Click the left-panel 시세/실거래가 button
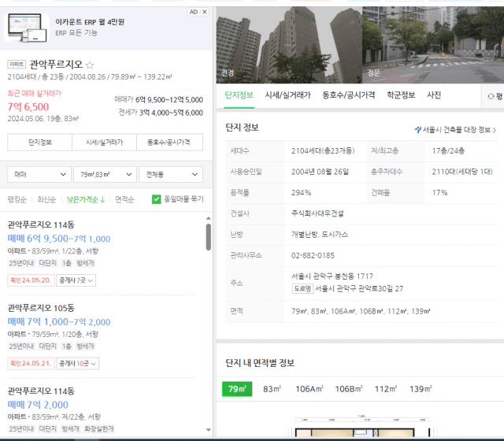The image size is (504, 441). (x=105, y=142)
